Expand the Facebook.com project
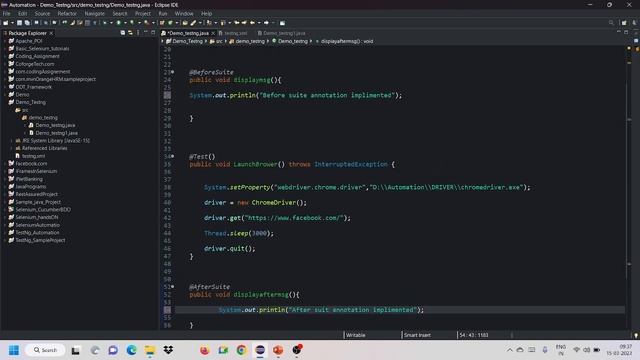The width and height of the screenshot is (640, 360). (x=5, y=163)
